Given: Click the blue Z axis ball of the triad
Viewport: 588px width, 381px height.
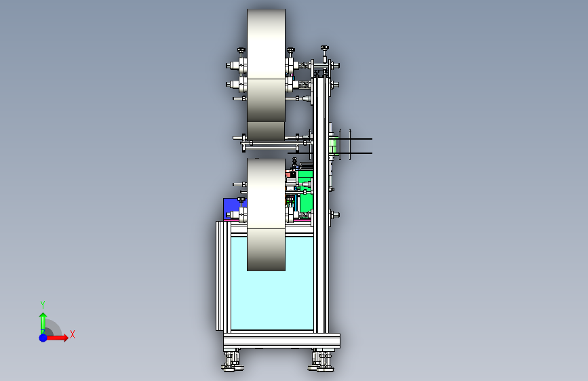Looking at the screenshot, I should [43, 338].
